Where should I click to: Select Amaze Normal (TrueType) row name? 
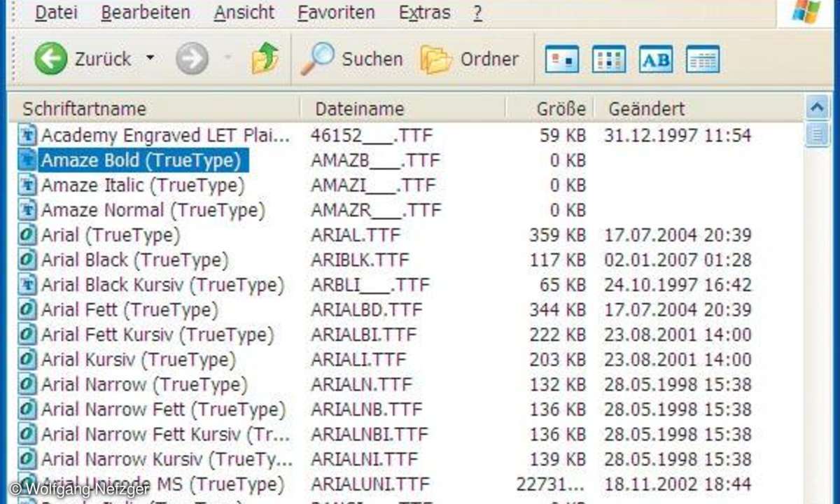click(x=153, y=210)
